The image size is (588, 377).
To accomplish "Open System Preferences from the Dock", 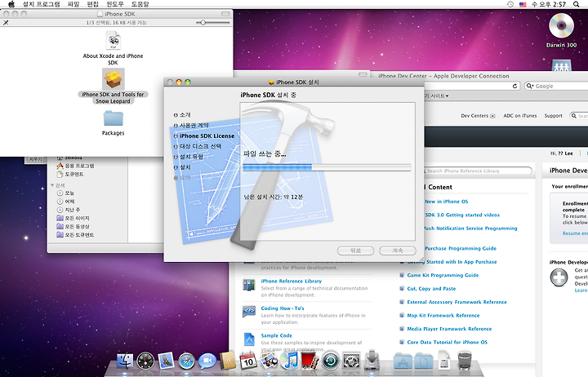I will [x=351, y=361].
